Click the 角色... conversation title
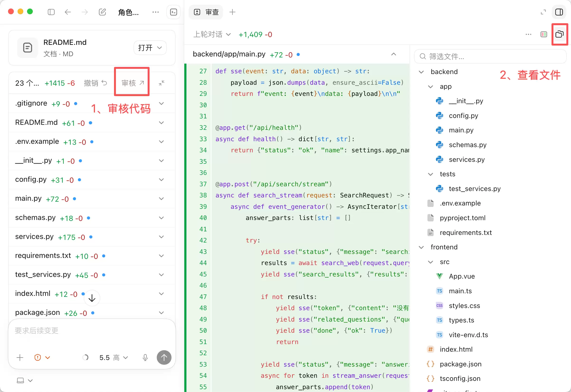The image size is (571, 392). point(128,12)
